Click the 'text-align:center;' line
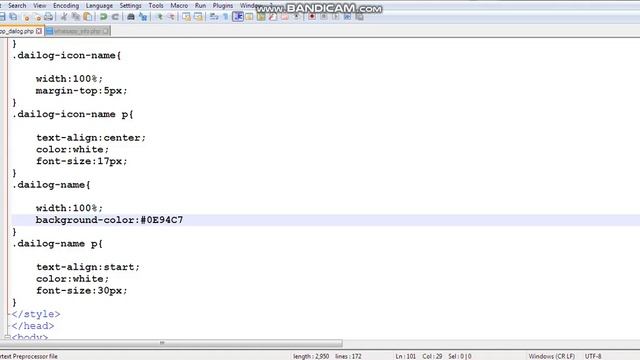This screenshot has width=640, height=360. (x=91, y=138)
